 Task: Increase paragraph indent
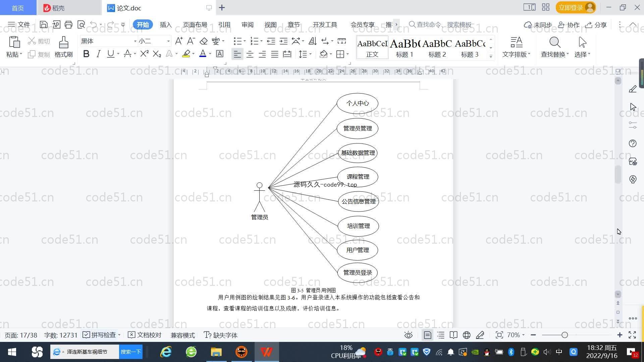[x=283, y=41]
